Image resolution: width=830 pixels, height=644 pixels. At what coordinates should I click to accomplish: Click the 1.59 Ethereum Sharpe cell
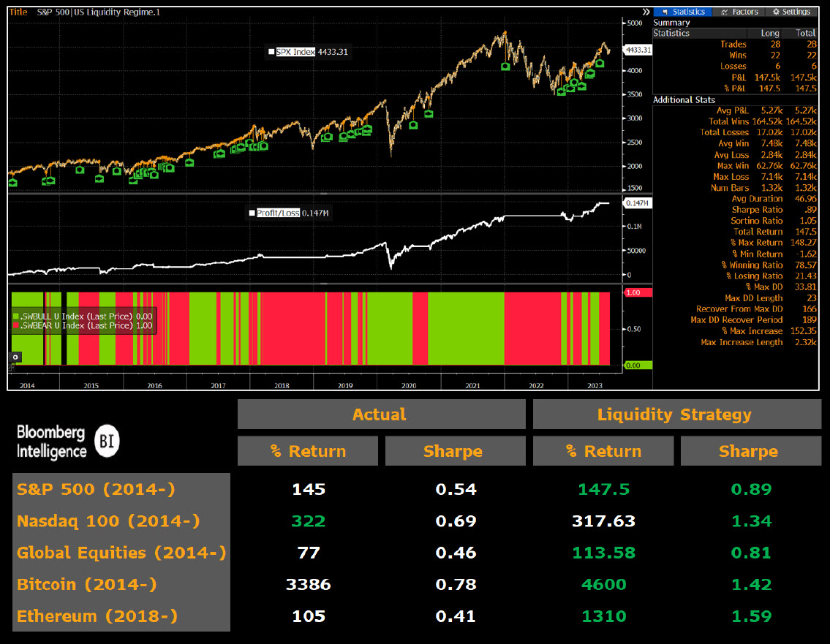(x=751, y=616)
